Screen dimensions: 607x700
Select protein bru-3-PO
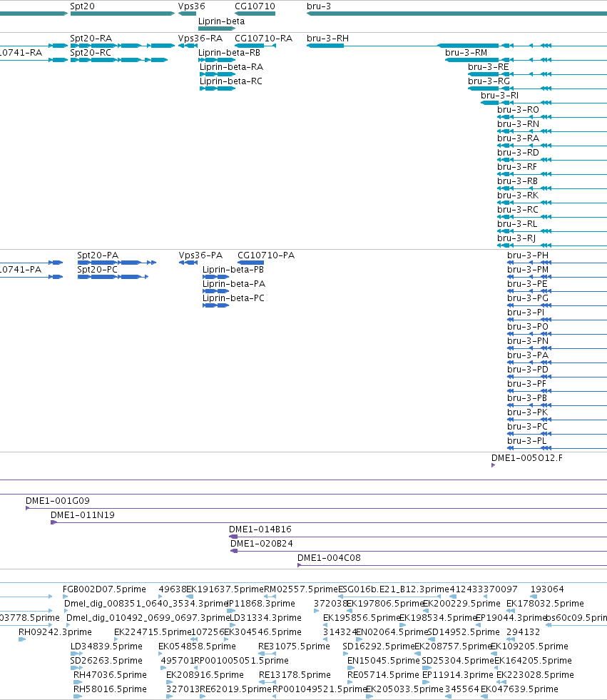528,327
